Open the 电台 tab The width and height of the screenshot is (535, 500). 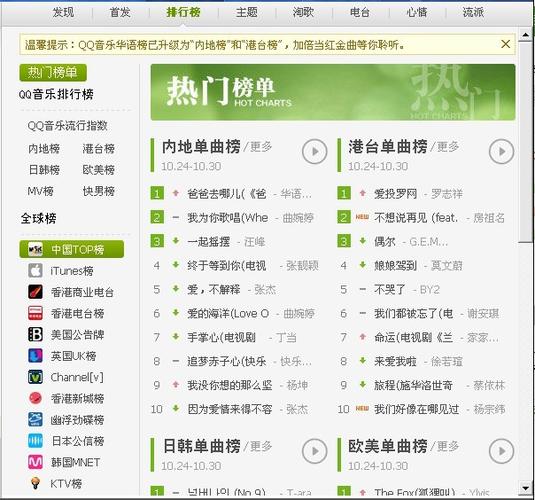click(x=360, y=13)
